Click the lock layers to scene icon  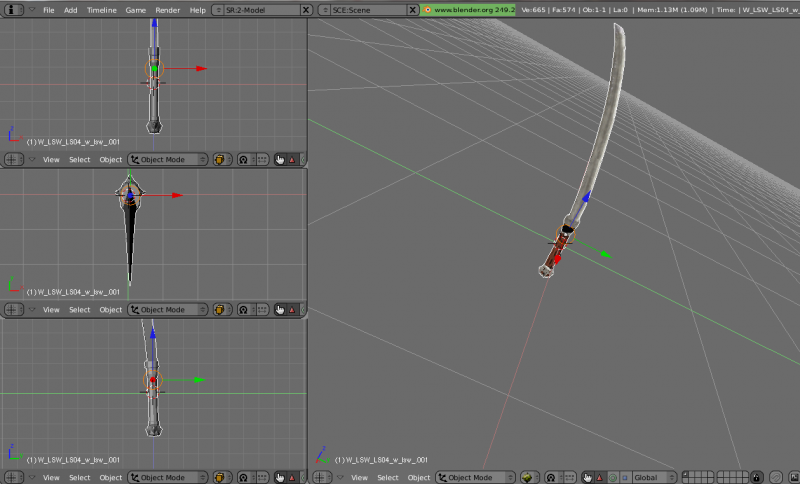click(757, 477)
